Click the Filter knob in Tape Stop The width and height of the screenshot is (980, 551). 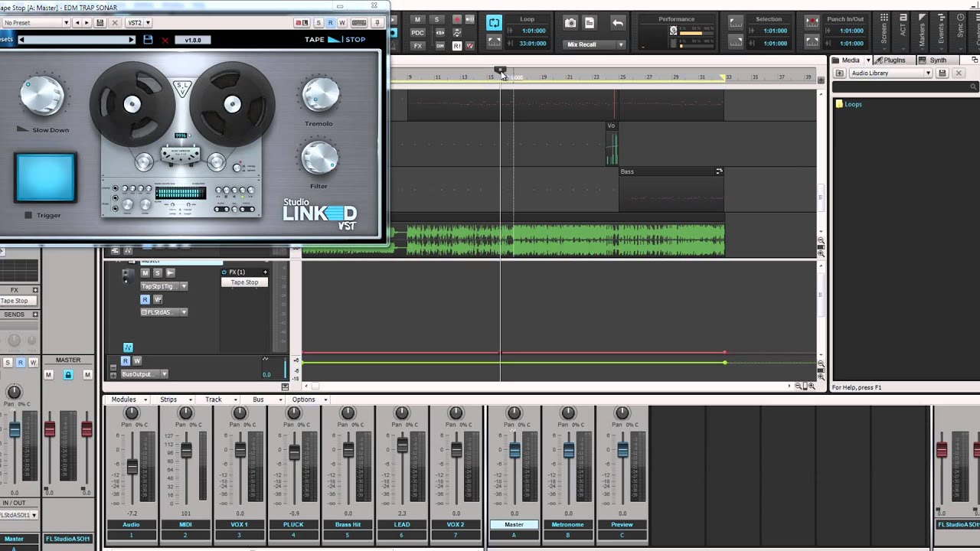coord(319,157)
